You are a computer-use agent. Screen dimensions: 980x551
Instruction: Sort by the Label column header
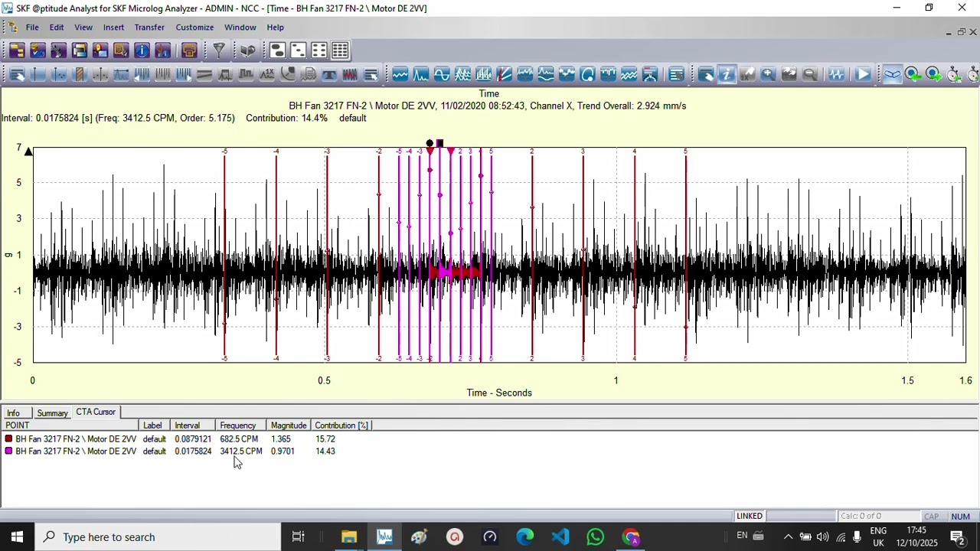click(155, 425)
